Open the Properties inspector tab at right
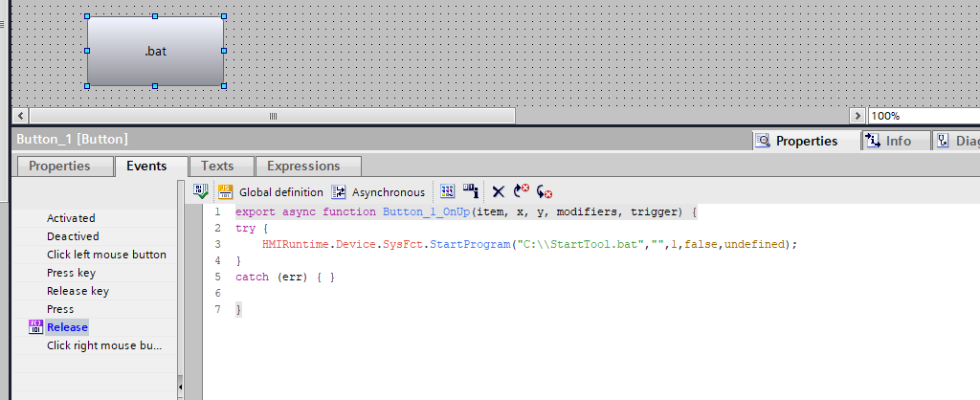 [806, 141]
